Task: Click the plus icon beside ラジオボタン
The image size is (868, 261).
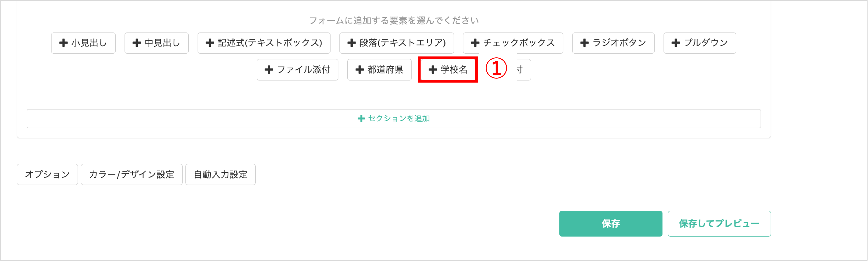Action: click(584, 43)
